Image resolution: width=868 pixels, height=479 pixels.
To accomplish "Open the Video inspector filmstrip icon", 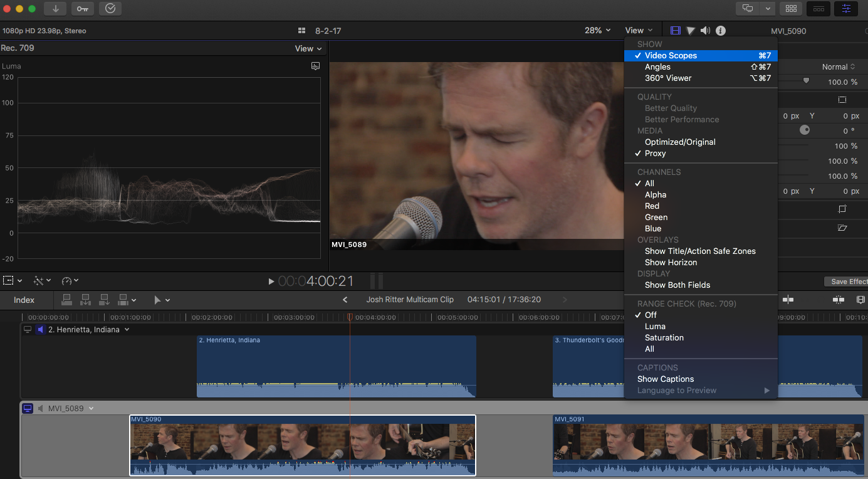I will tap(675, 31).
